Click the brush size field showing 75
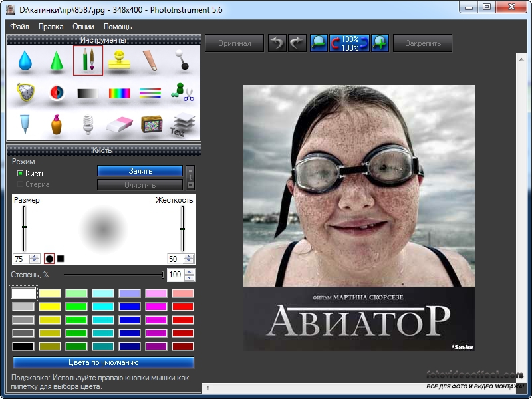 coord(21,259)
